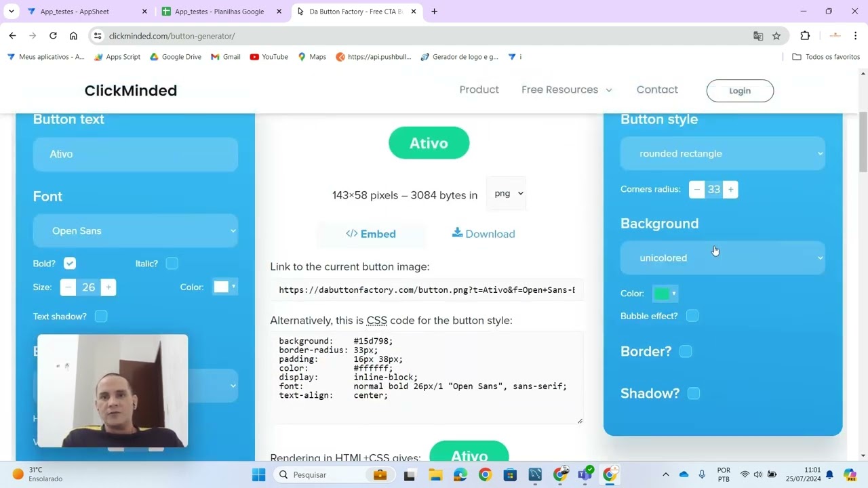Screen dimensions: 868x488
Task: Open new browser tab with plus icon
Action: coord(434,12)
